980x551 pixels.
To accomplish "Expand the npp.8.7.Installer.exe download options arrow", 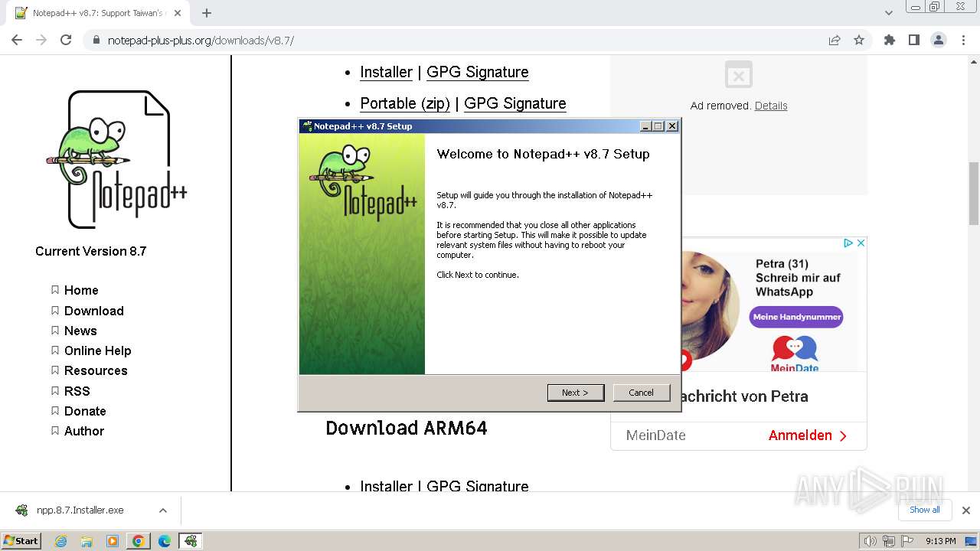I will click(162, 510).
